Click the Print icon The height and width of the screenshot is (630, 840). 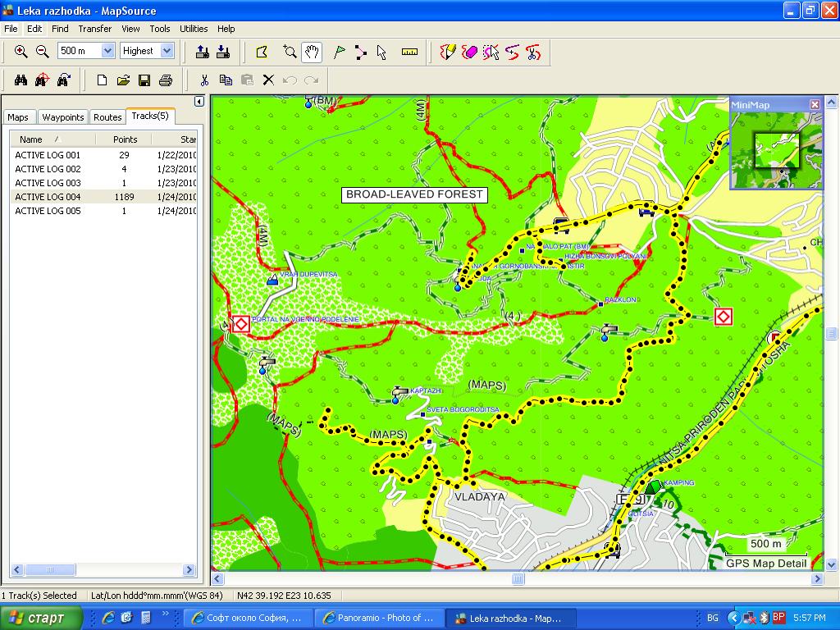pos(165,80)
